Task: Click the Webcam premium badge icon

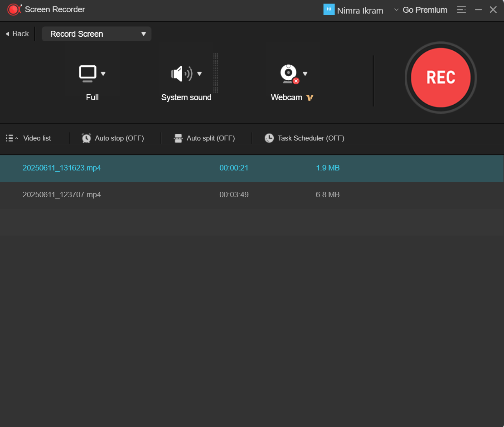Action: pos(310,97)
